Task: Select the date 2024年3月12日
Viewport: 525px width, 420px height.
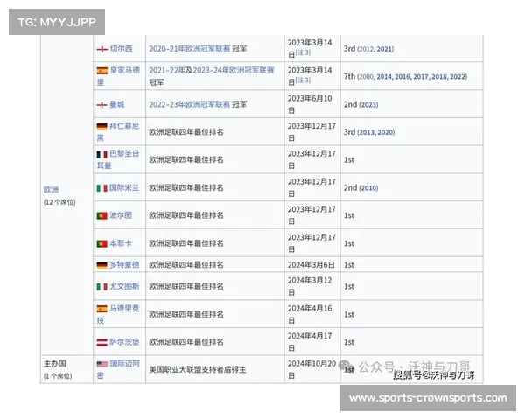Action: click(x=310, y=286)
